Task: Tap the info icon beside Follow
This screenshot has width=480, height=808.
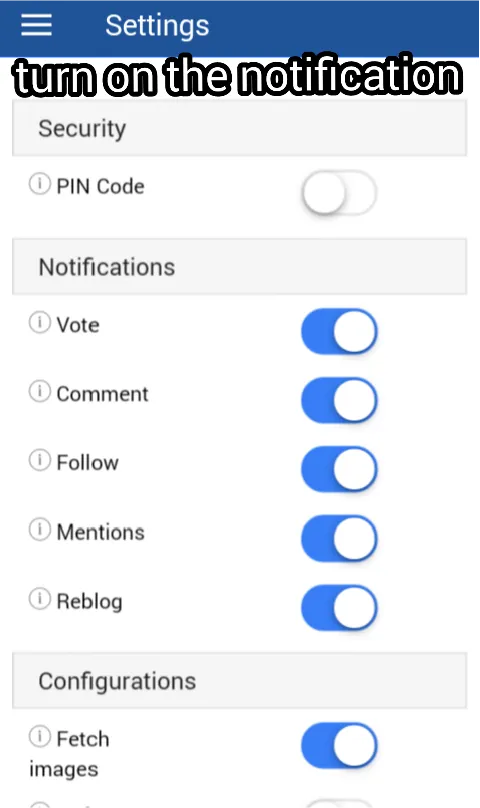Action: coord(40,460)
